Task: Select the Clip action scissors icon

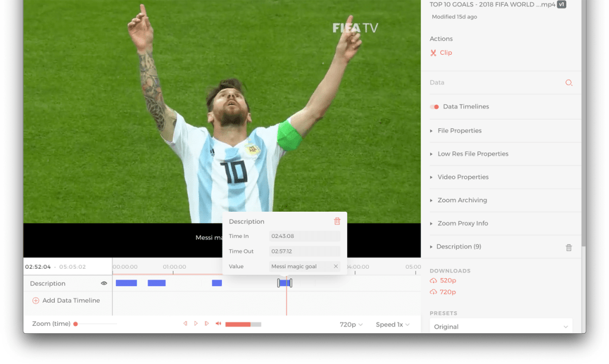Action: pos(433,52)
